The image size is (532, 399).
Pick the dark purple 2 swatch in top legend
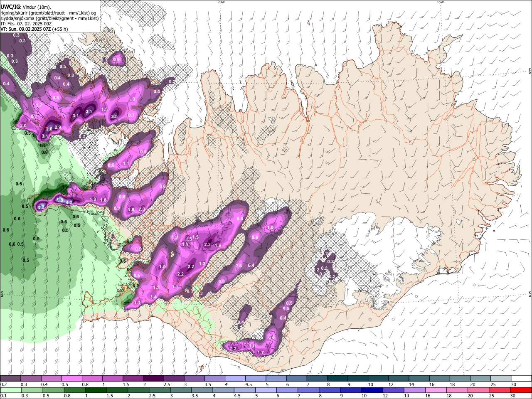(x=153, y=379)
